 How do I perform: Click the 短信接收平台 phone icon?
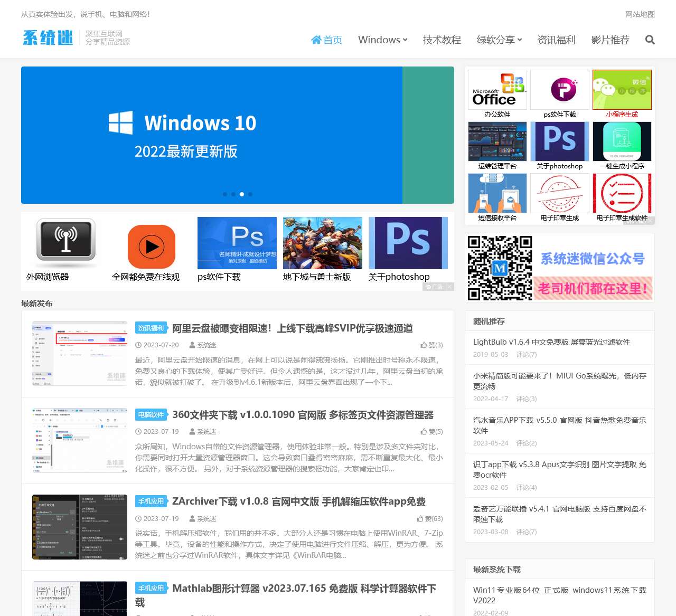click(x=497, y=193)
